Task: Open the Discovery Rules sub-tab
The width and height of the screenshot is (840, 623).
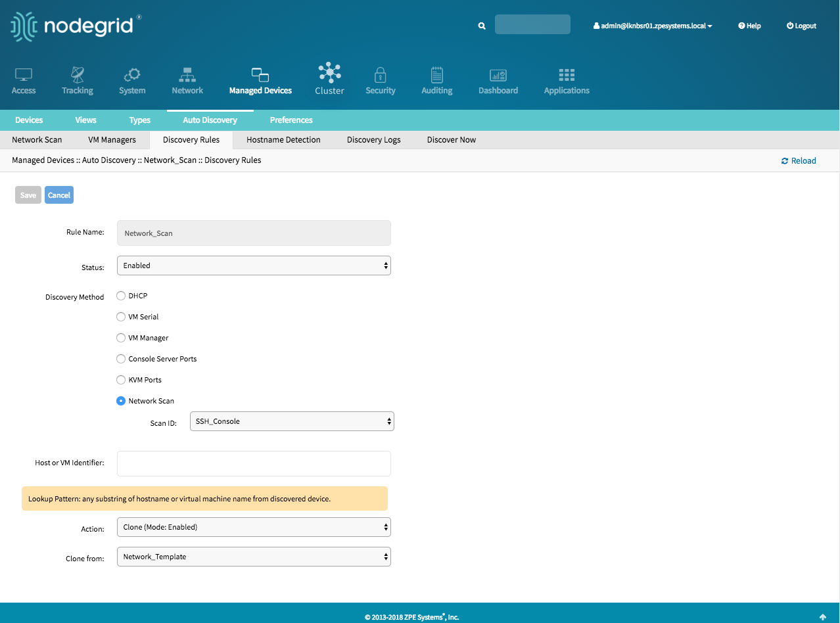Action: coord(191,140)
